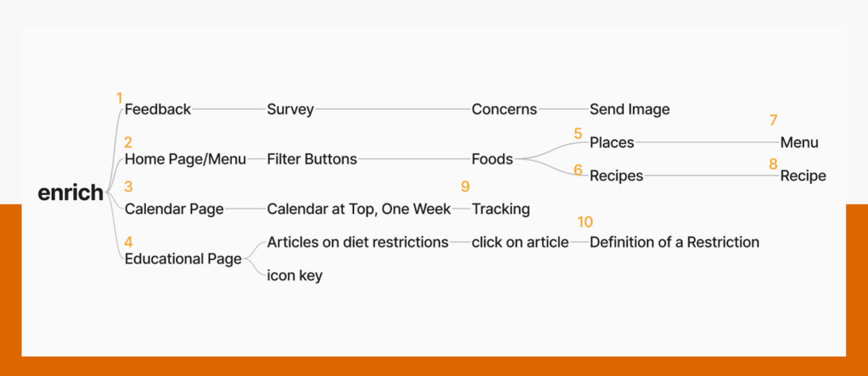Click Definition of a Restriction node
868x376 pixels.
674,242
